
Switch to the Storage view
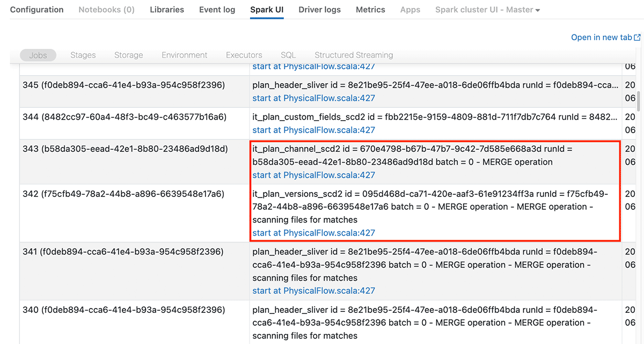[x=128, y=55]
